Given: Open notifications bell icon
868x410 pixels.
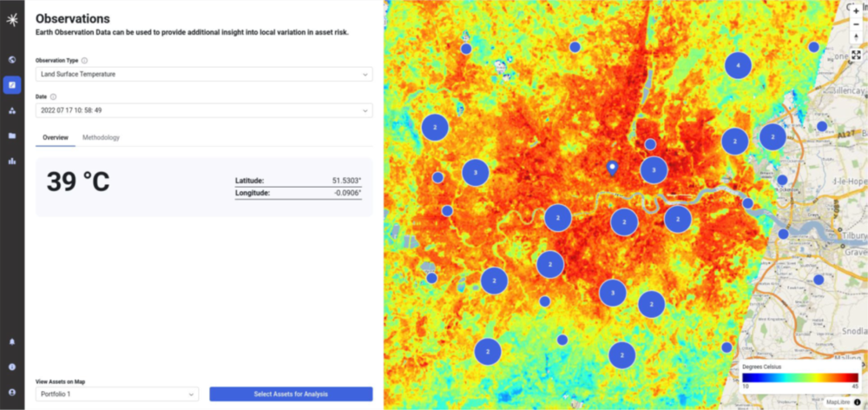Looking at the screenshot, I should (x=12, y=342).
